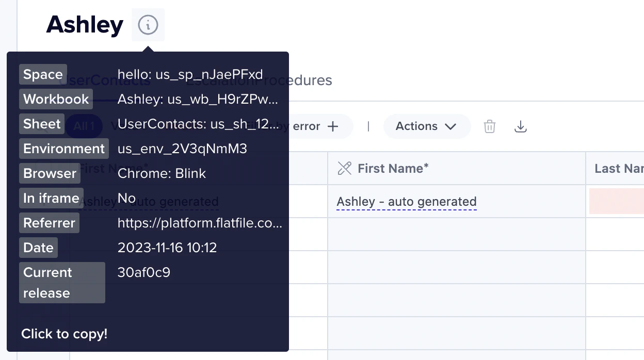Click the plus icon in filter pill
Screen dimensions: 644x360
click(333, 126)
